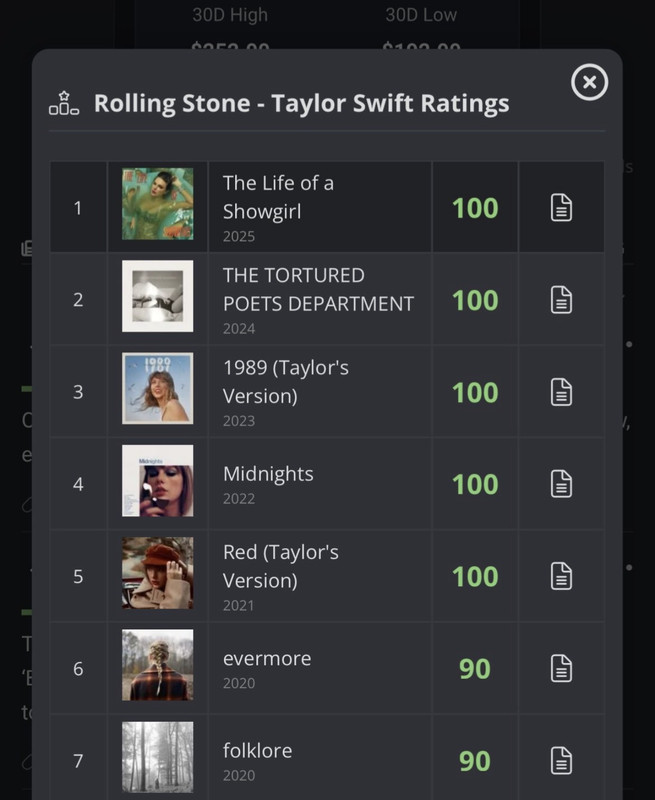
Task: Select the evermore album cover thumbnail
Action: click(x=158, y=665)
